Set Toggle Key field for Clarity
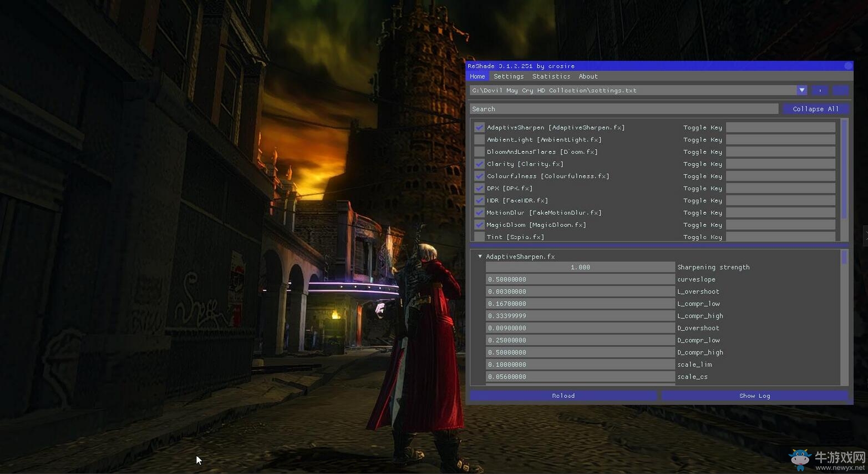Image resolution: width=868 pixels, height=474 pixels. click(780, 164)
